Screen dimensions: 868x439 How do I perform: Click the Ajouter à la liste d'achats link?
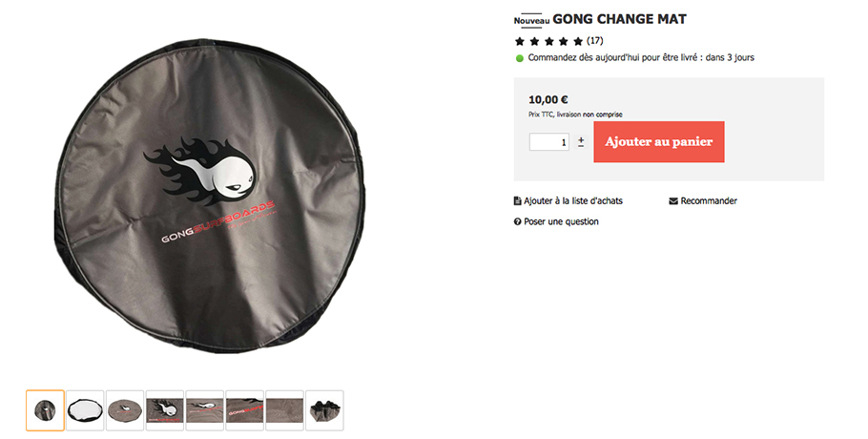coord(573,201)
